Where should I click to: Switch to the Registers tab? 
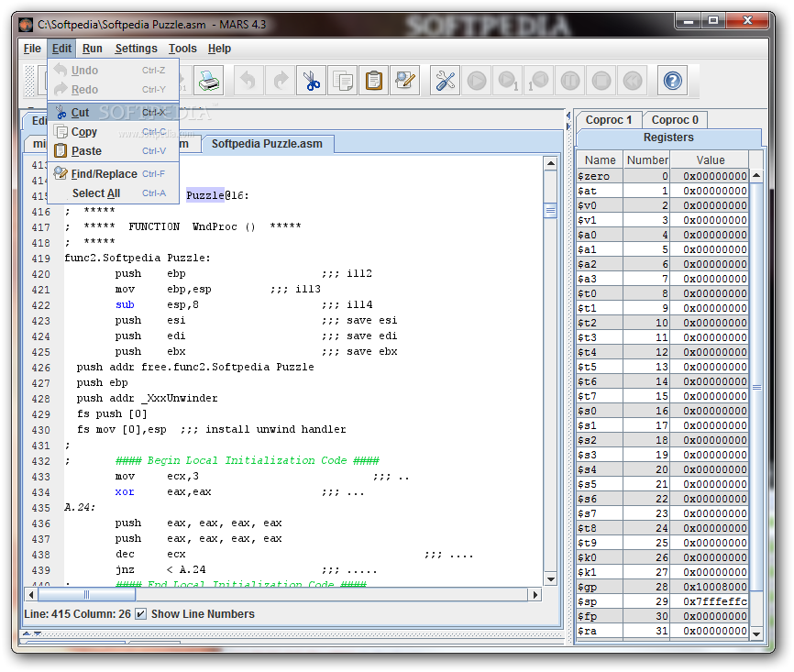(668, 138)
